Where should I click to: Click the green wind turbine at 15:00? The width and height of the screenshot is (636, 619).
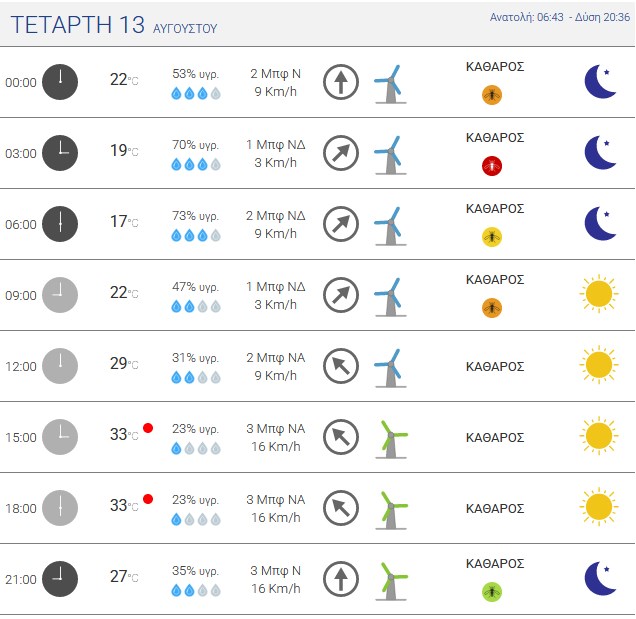point(391,439)
